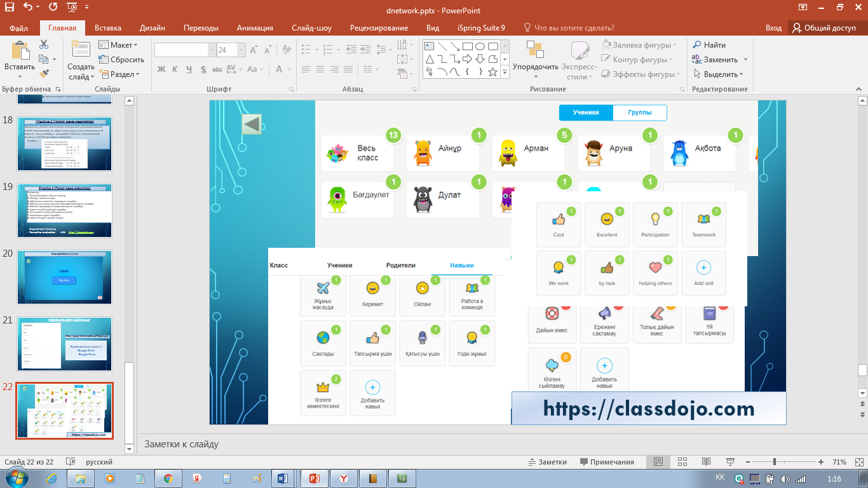Toggle the Заметки notes pane in the status bar
This screenshot has width=868, height=488.
coord(547,462)
